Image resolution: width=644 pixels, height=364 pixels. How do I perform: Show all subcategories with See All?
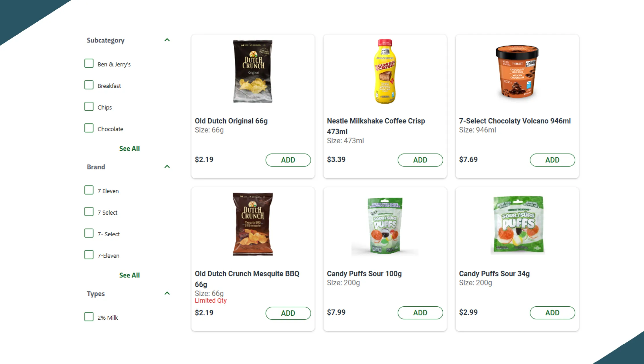[x=129, y=149]
